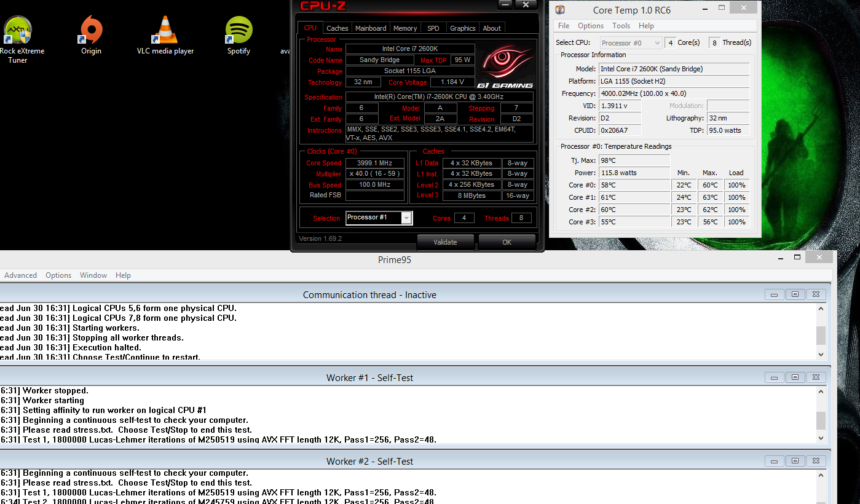
Task: Click the VID value 1.3911 v
Action: (620, 106)
